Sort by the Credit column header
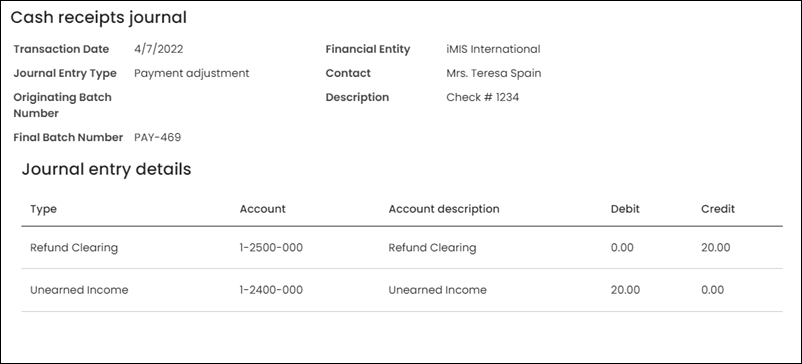Viewport: 802px width, 364px height. tap(718, 209)
